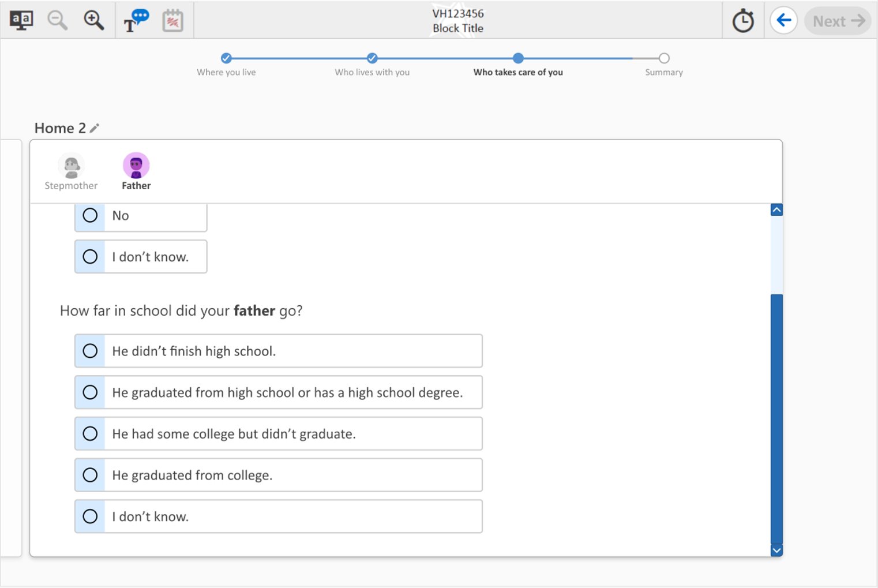878x588 pixels.
Task: Click the timer stopwatch icon
Action: click(x=743, y=21)
